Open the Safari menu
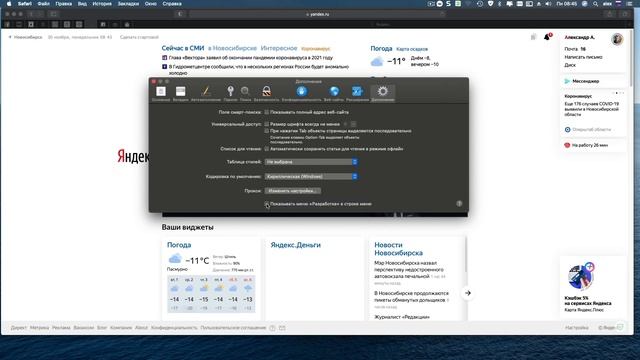 click(x=24, y=4)
